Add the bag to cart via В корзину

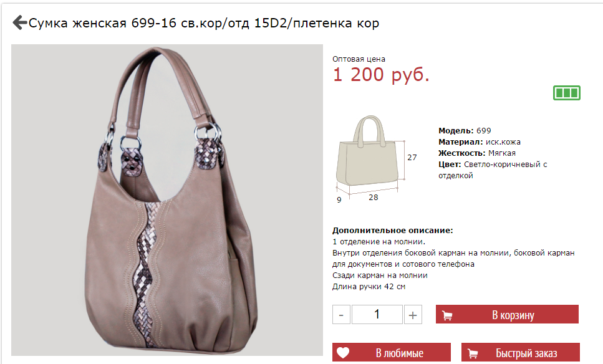coord(507,314)
